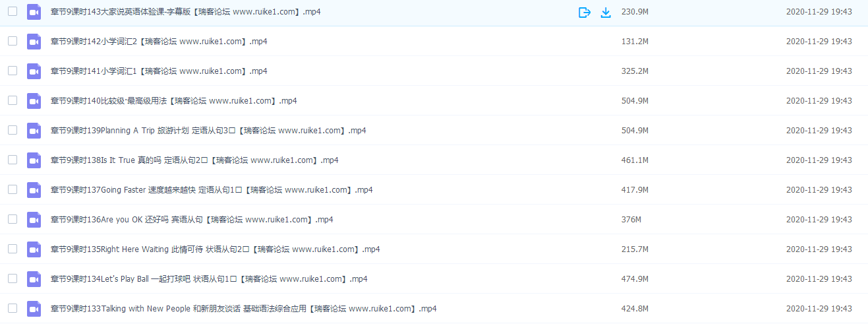
Task: Open the 课时139 Planning A Trip 旅游计划 file
Action: click(208, 131)
